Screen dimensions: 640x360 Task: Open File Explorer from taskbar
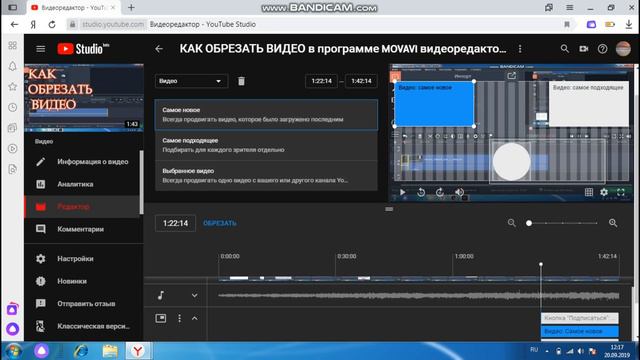pos(109,351)
